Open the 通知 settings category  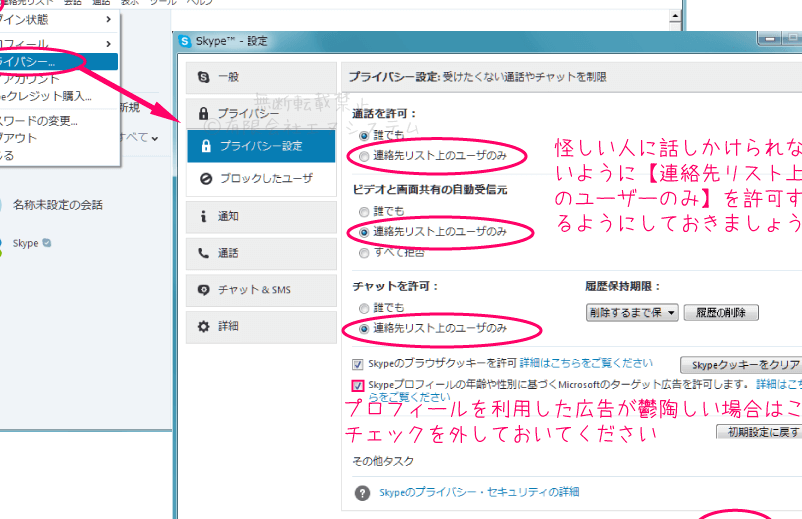(261, 216)
